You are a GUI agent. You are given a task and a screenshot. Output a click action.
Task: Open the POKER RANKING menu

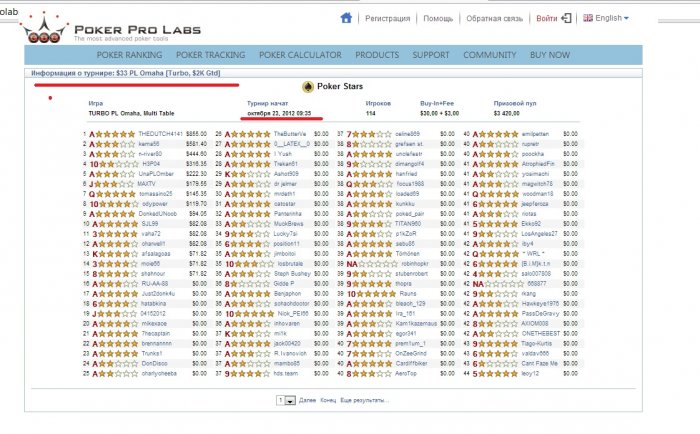pyautogui.click(x=129, y=55)
